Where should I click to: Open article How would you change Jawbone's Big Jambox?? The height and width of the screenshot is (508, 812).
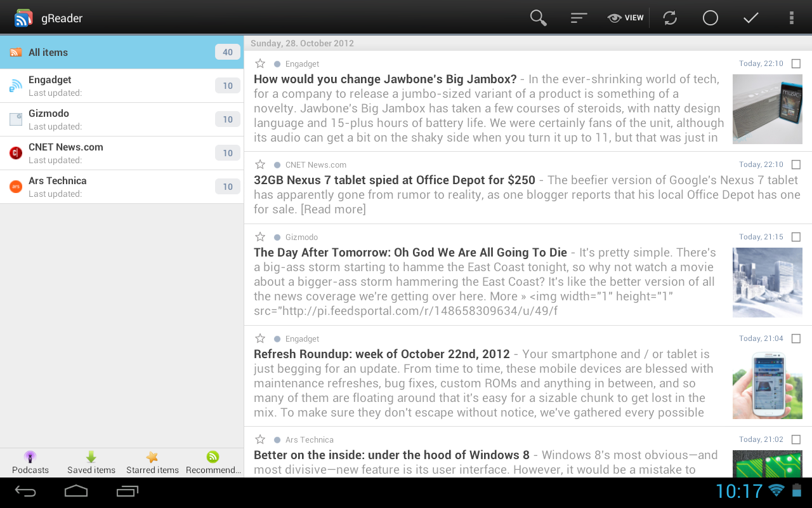(385, 79)
